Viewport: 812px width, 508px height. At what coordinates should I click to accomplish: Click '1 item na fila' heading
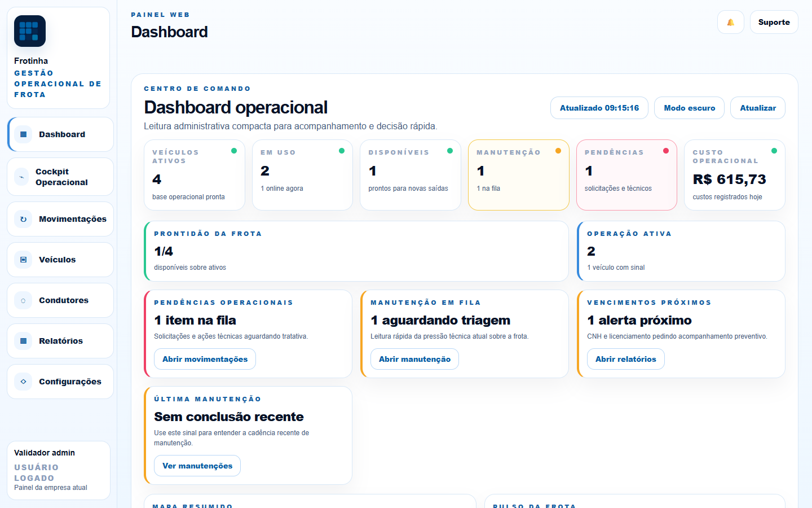click(x=195, y=320)
